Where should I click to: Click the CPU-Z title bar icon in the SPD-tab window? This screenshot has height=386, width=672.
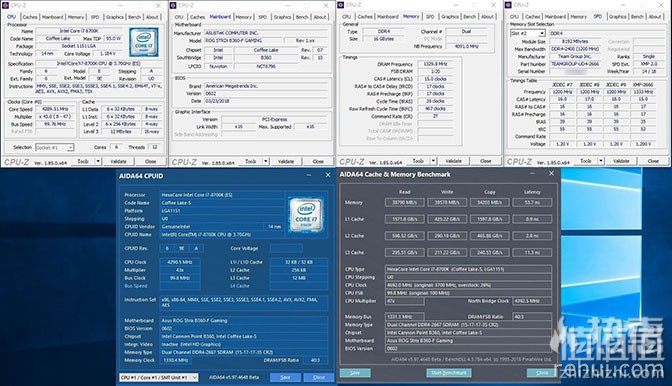click(x=508, y=5)
